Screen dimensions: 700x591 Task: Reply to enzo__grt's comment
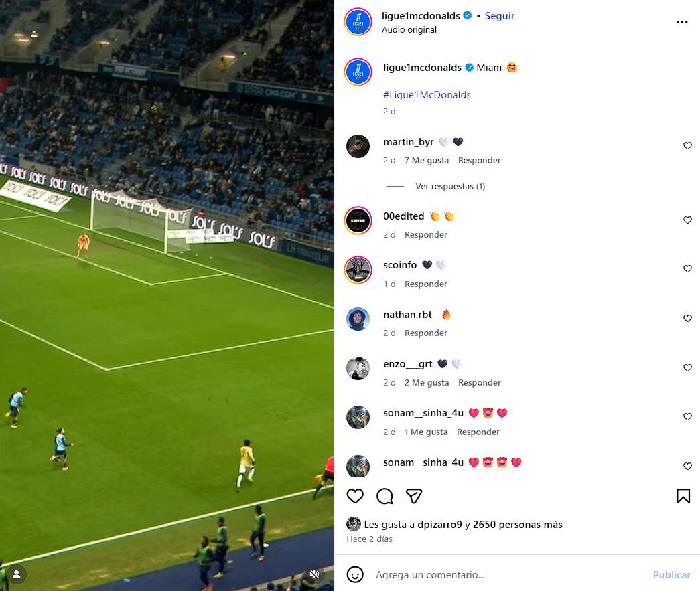coord(480,383)
